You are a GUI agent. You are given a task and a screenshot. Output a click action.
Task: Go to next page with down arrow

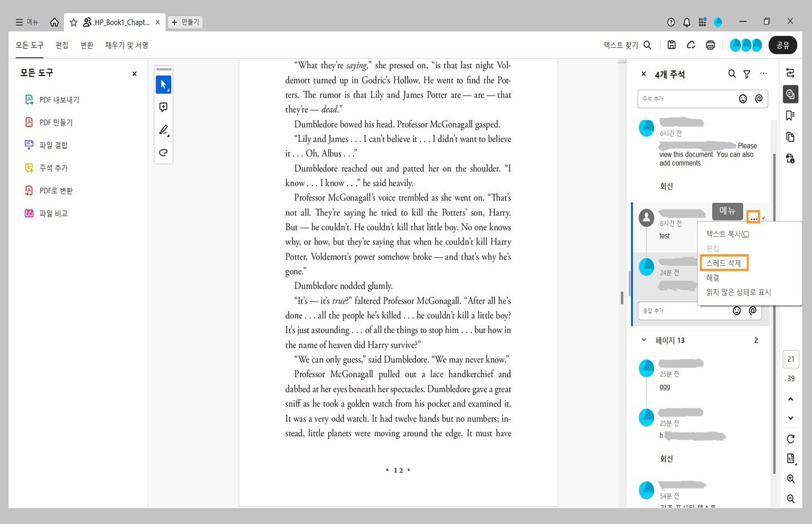point(791,418)
